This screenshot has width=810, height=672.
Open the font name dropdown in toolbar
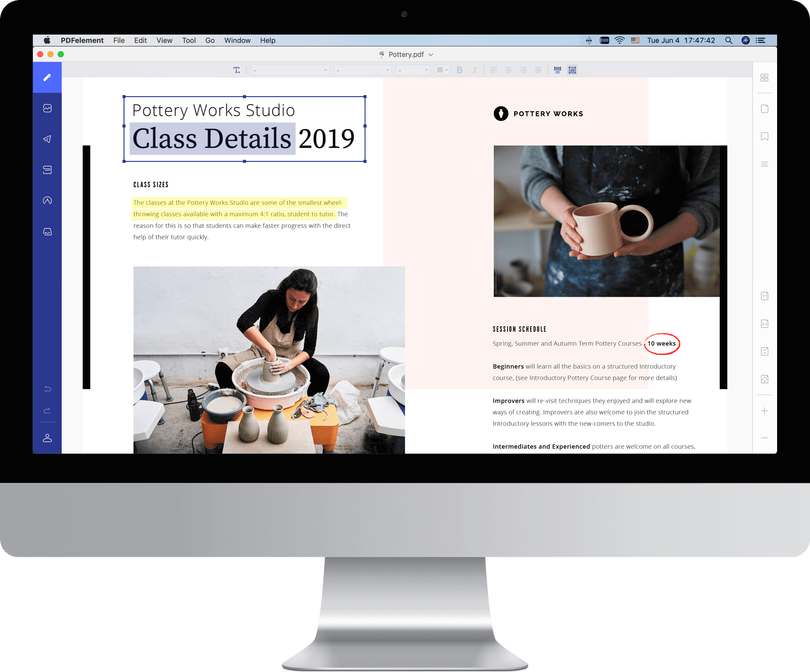point(287,69)
